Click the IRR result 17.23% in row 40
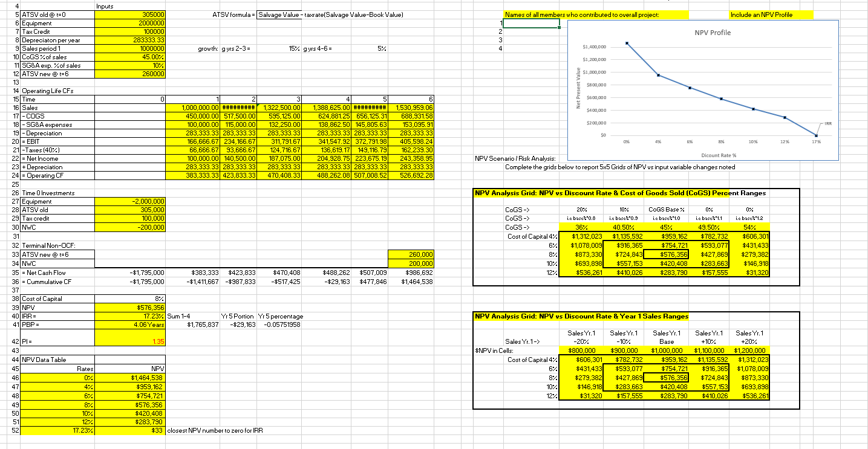 coord(131,316)
